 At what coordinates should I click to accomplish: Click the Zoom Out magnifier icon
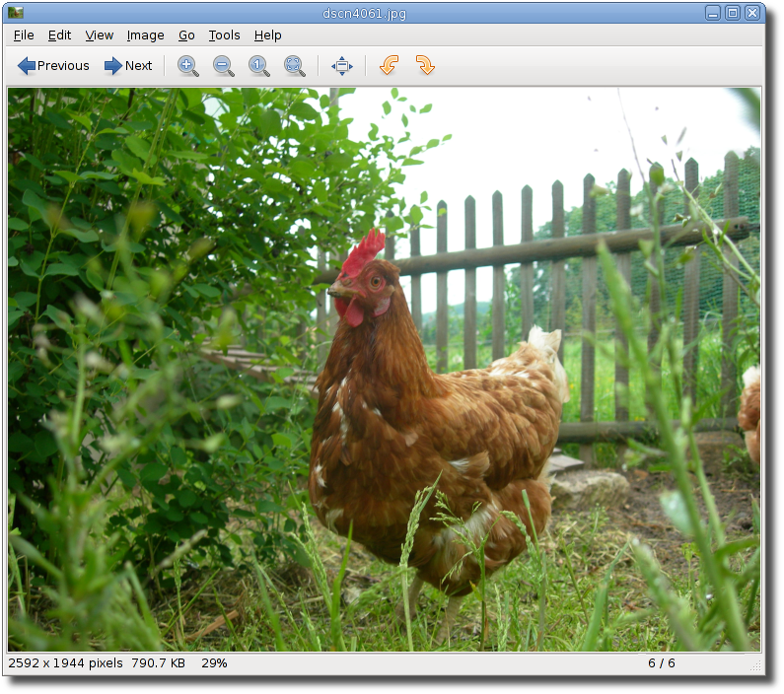coord(224,66)
